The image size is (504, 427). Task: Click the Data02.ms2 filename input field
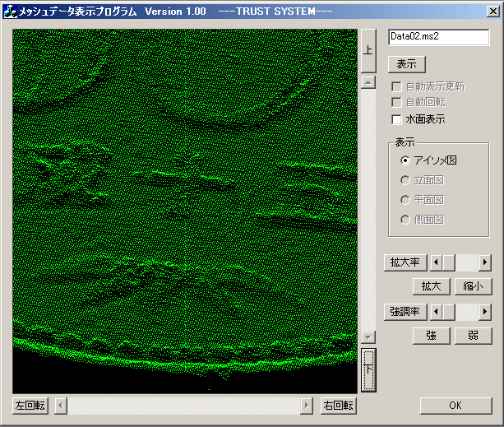438,37
